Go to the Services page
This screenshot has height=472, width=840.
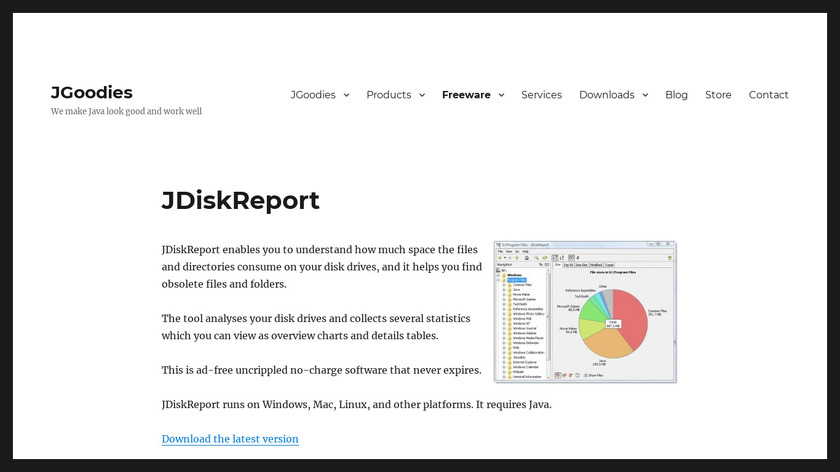coord(542,95)
